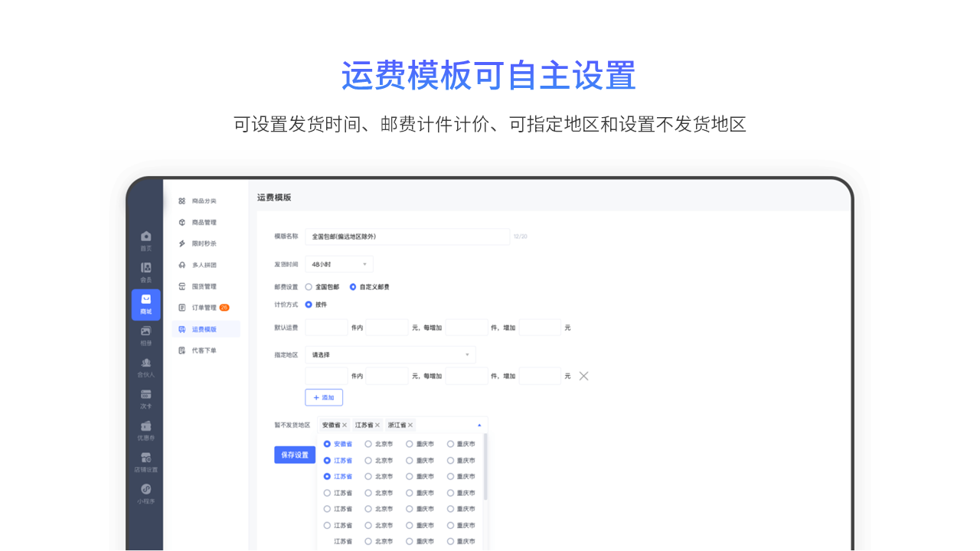Select 商城 mall icon in sidebar

pos(145,305)
